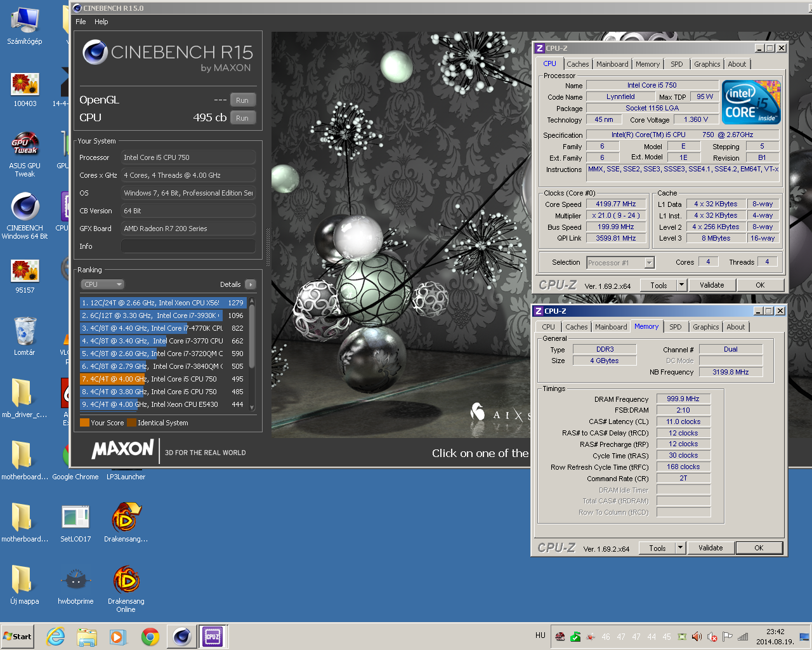Switch to Graphics tab in upper CPU-Z window

[707, 64]
